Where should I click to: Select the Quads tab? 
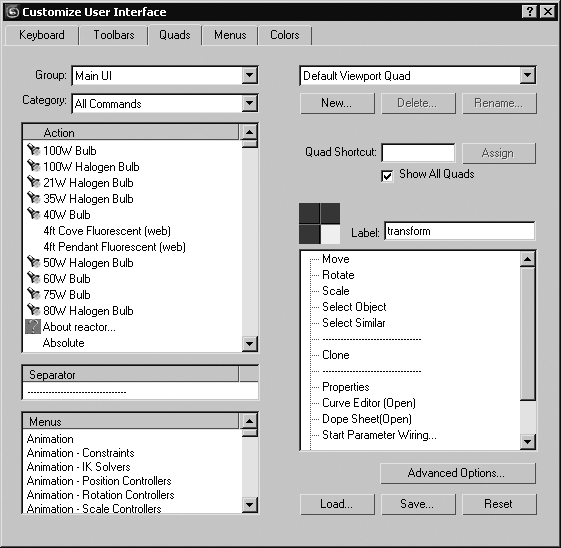(x=175, y=35)
